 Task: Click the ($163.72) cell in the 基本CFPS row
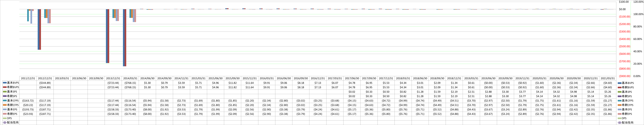pos(28,101)
